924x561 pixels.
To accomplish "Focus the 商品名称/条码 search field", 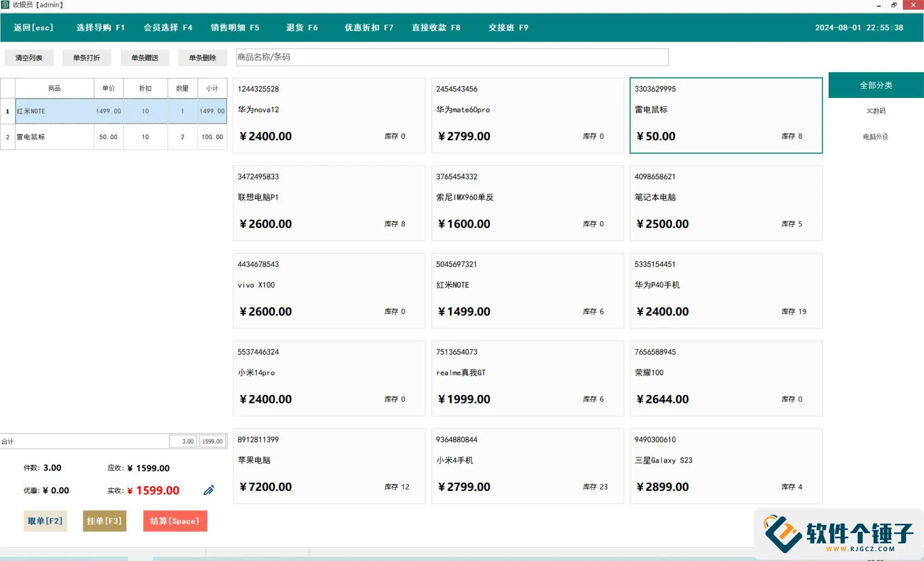I will [x=452, y=57].
